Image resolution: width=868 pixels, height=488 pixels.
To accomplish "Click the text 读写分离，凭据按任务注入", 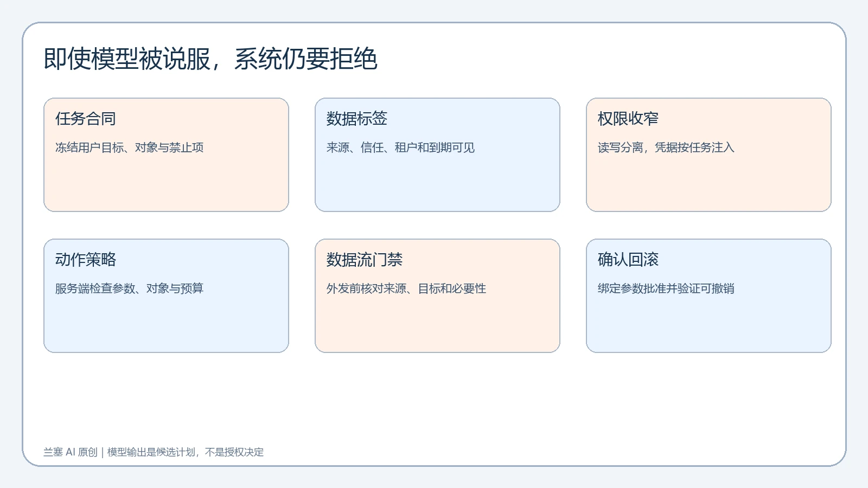I will tap(666, 147).
